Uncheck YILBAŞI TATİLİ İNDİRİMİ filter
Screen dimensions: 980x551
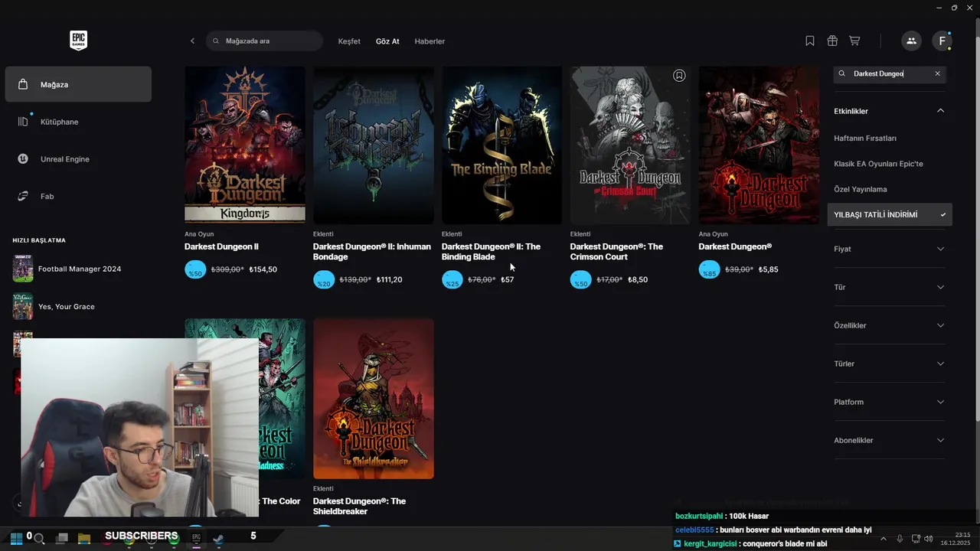click(x=890, y=215)
